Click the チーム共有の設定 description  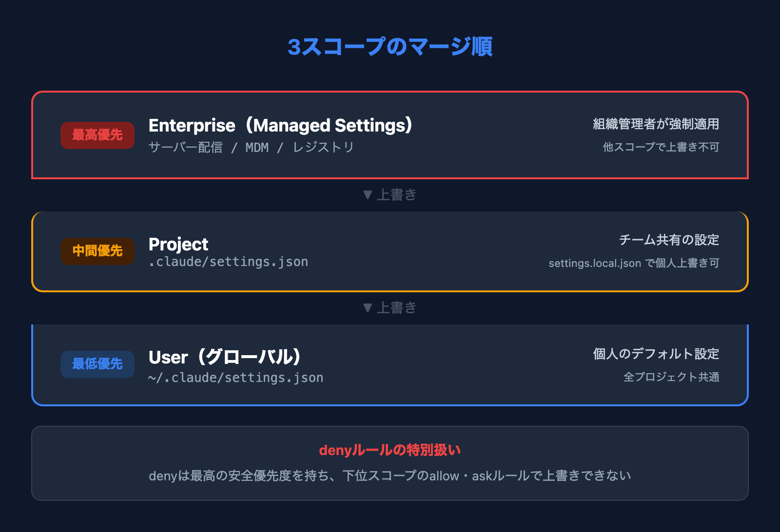(x=669, y=240)
